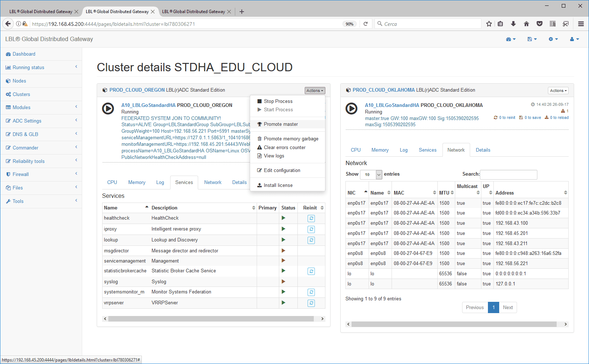Open PROD_CLOUD_OKLAHOMA node header link

tap(384, 90)
